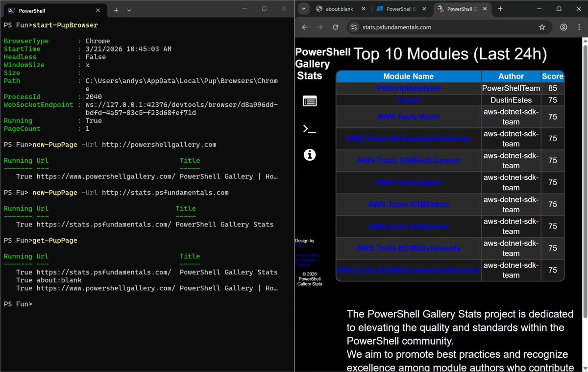Click the PowerShell Gallery Stats site title
588x372 pixels.
pos(315,64)
